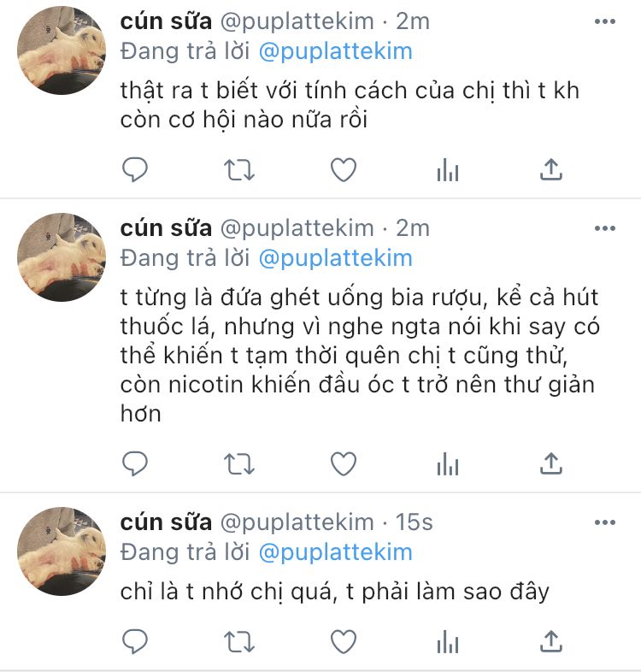Image resolution: width=641 pixels, height=672 pixels.
Task: Open @puplattekim mention in the 15s tweet
Action: point(336,552)
